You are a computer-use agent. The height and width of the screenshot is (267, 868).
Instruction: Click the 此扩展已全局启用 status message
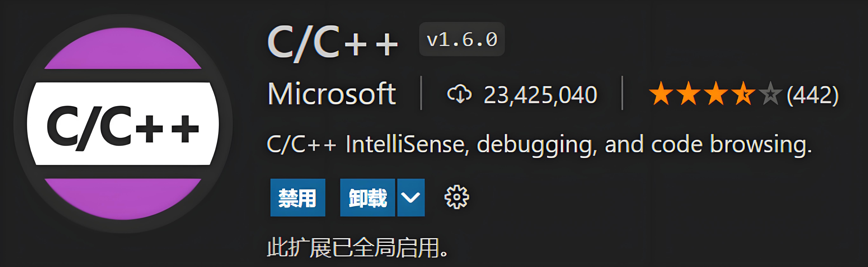357,248
